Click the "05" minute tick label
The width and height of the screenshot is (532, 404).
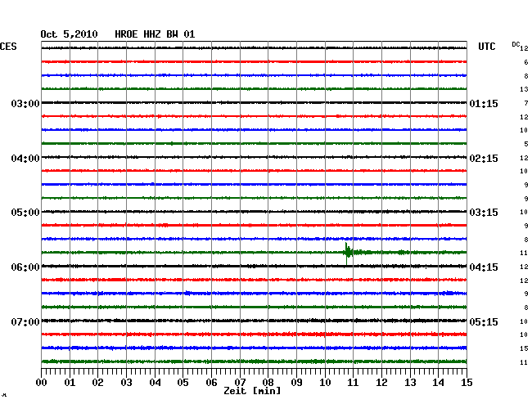[x=183, y=382]
